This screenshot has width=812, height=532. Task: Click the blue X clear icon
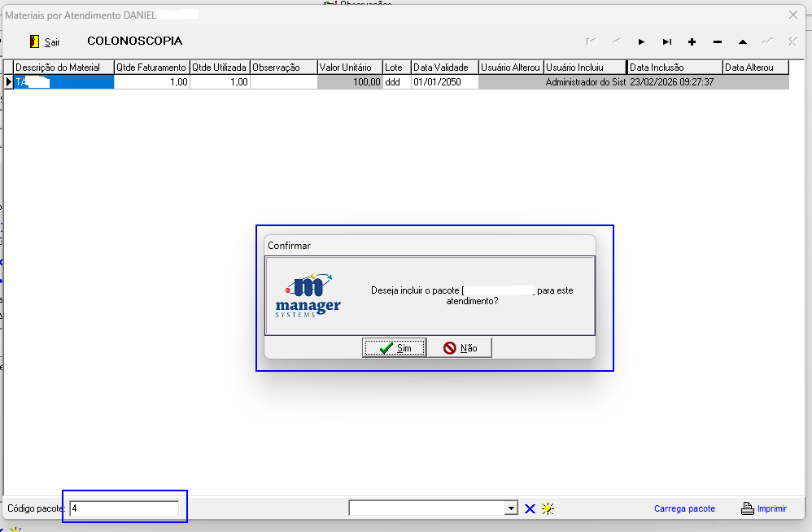click(x=530, y=508)
